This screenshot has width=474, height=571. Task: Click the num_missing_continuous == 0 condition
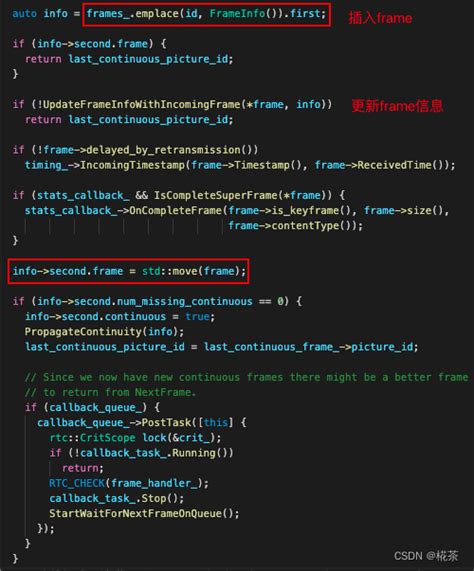pos(160,301)
